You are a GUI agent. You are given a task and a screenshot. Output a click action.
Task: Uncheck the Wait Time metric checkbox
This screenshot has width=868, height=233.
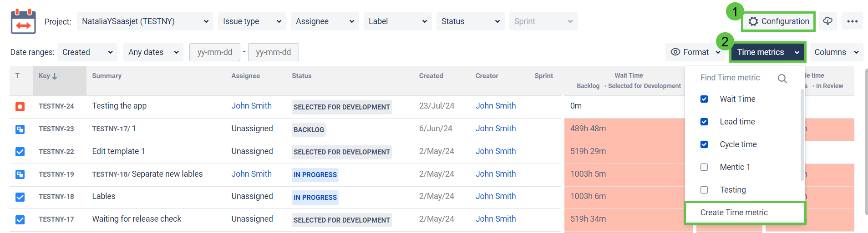(x=704, y=99)
